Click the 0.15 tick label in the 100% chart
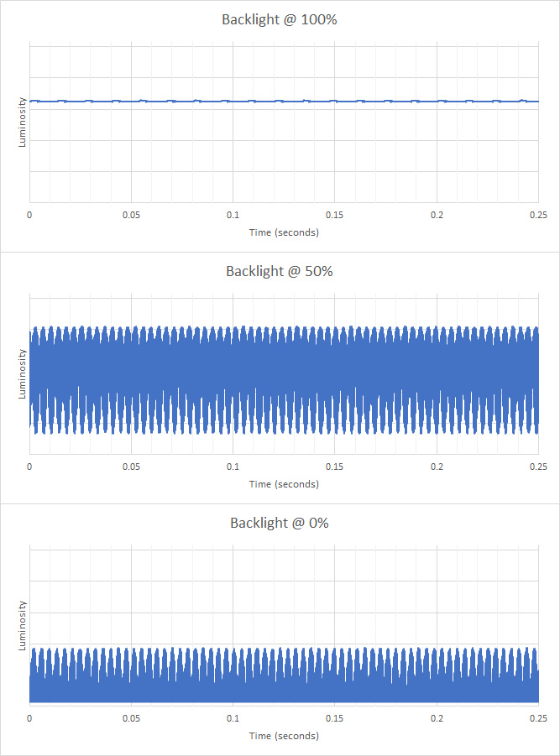 (334, 216)
